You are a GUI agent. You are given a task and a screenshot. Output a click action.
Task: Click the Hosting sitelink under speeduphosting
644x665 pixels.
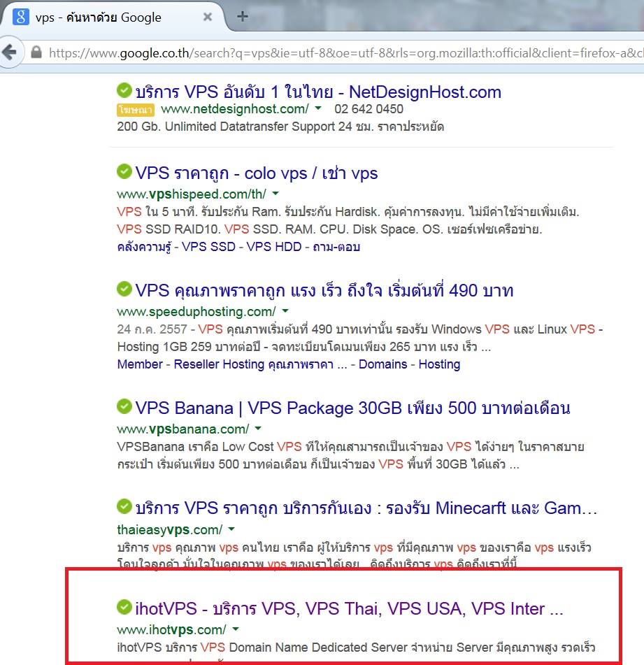coord(440,364)
